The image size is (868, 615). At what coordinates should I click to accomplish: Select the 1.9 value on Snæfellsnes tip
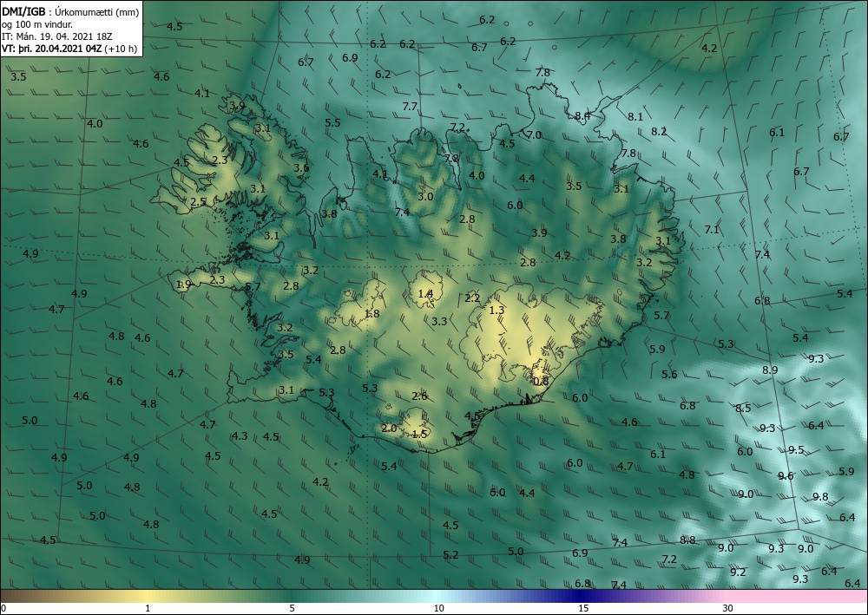tap(183, 285)
